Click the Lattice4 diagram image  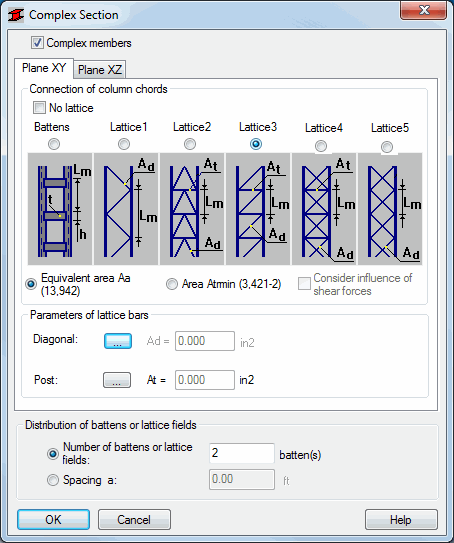324,209
